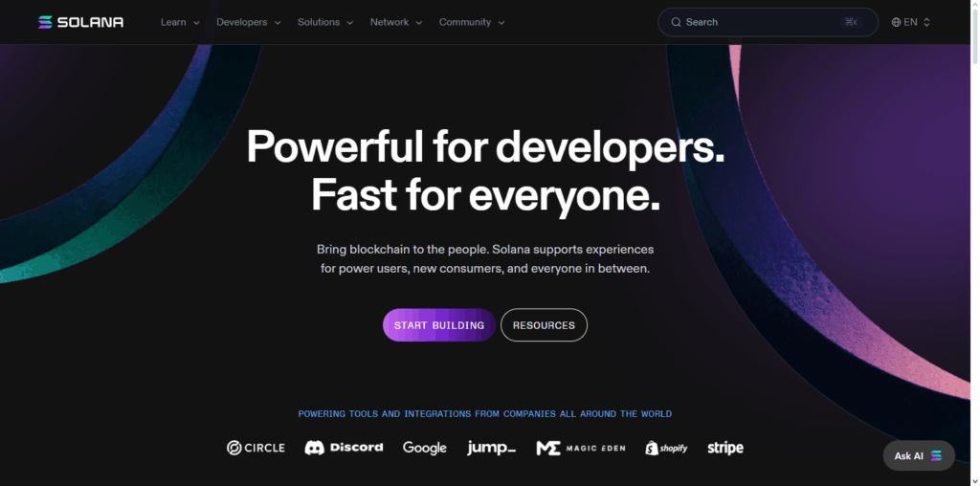Click the Circle company logo
Screen dimensions: 980x486
[256, 448]
